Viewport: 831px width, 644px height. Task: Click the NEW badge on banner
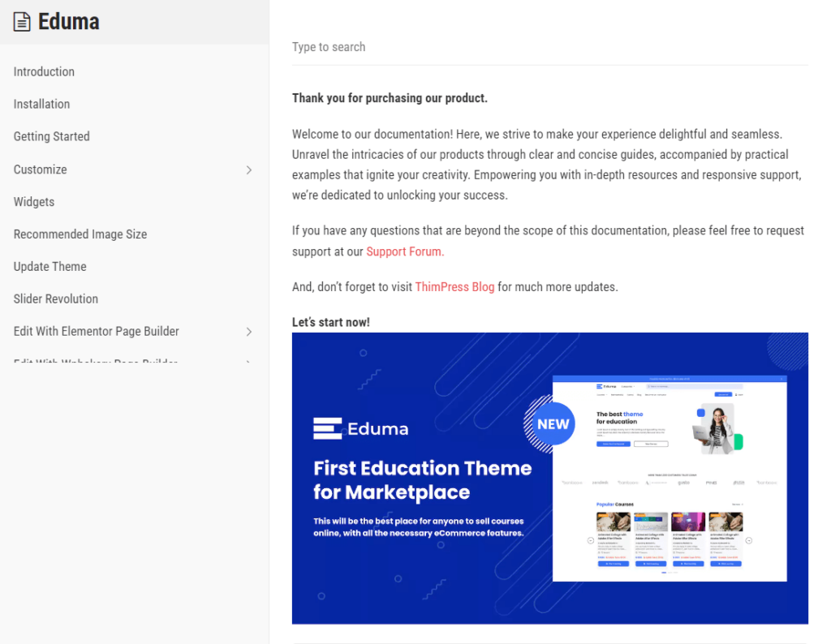pyautogui.click(x=552, y=424)
